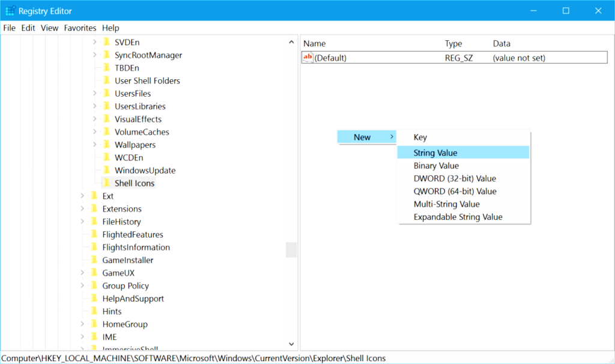Click the UsersFiles folder icon
Screen dimensions: 615x364
tap(106, 93)
